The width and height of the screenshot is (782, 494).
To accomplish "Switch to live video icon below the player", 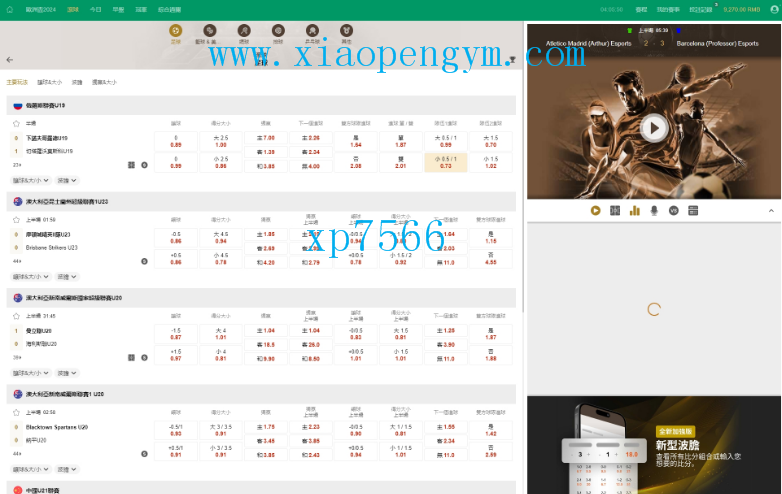I will (x=595, y=211).
